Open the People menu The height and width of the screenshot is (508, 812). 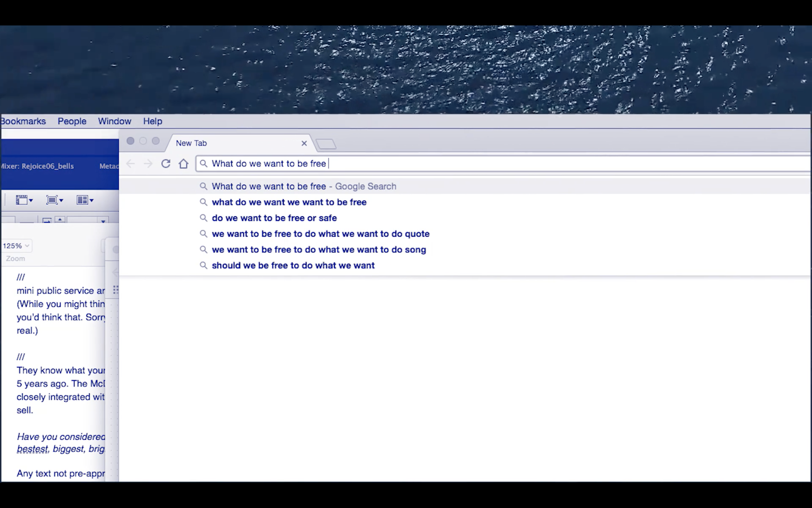click(x=71, y=121)
